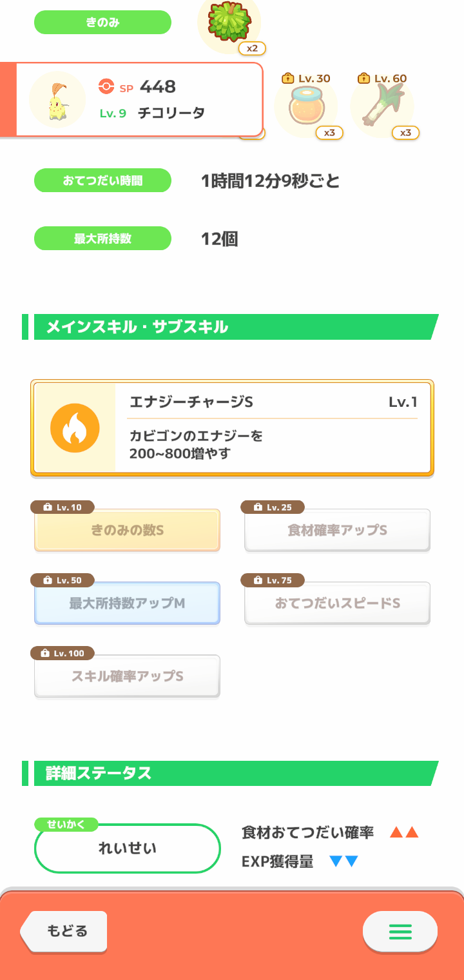Tap the Lv. 60 lock icon

tap(364, 78)
